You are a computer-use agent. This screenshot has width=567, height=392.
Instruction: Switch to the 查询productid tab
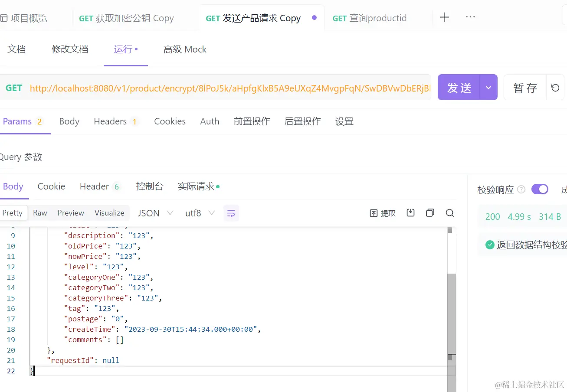pos(370,18)
